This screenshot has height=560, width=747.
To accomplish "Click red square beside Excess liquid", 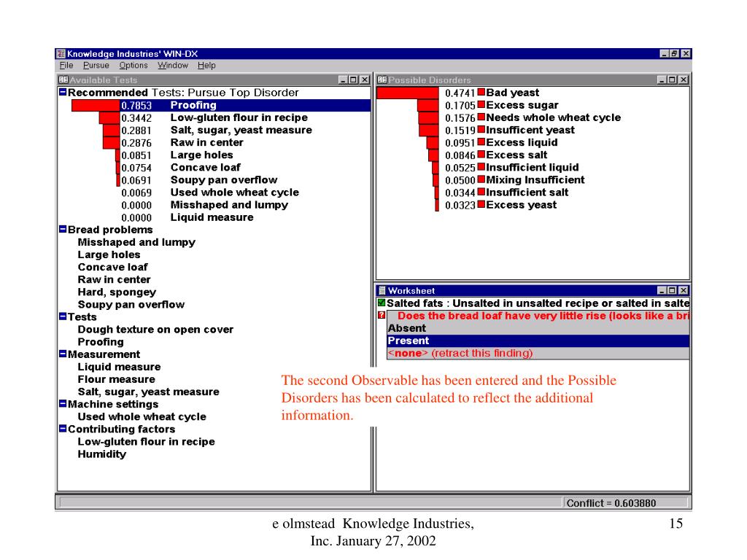I will pyautogui.click(x=481, y=141).
